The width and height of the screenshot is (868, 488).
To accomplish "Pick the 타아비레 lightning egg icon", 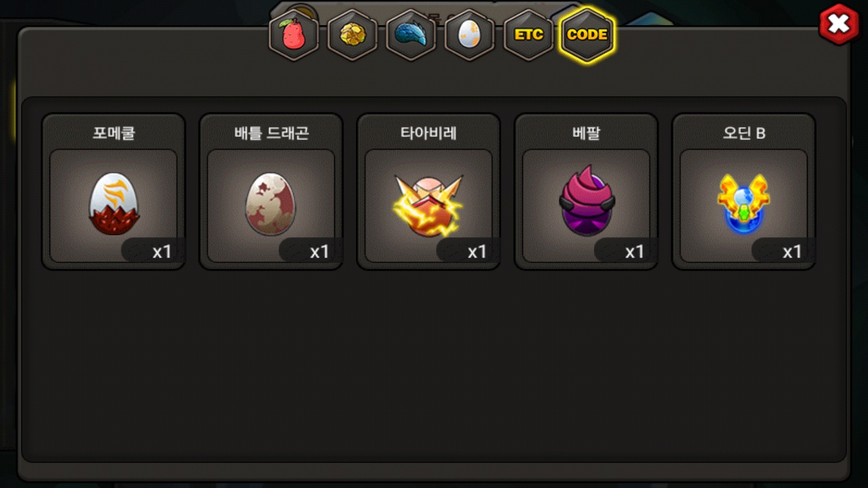I will 428,205.
